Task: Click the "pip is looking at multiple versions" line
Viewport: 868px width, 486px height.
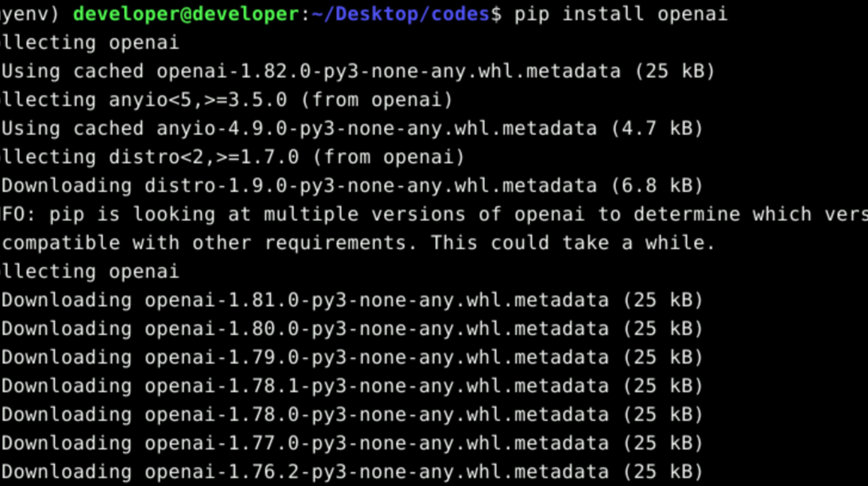Action: (x=434, y=214)
